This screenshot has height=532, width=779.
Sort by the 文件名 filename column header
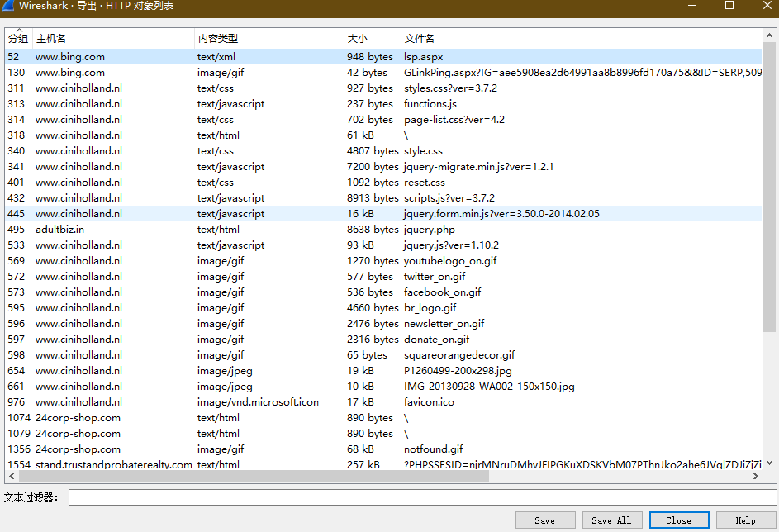[x=582, y=39]
